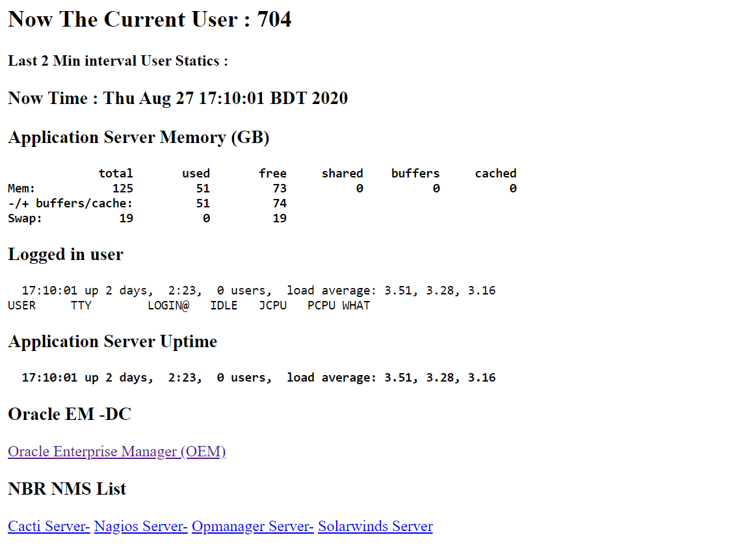Viewport: 756px width, 548px height.
Task: Click the NBR NMS List heading
Action: (x=67, y=489)
